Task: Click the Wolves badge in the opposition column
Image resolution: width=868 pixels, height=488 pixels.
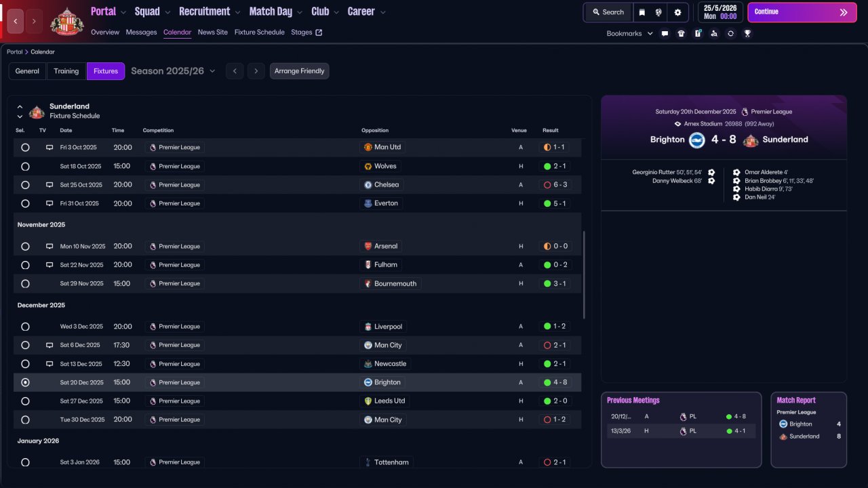Action: pos(368,166)
